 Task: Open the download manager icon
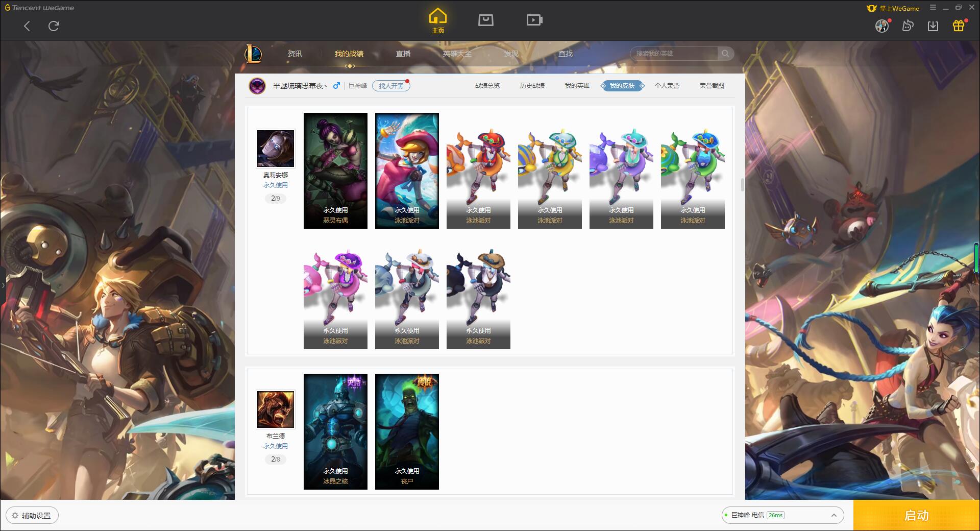[933, 26]
